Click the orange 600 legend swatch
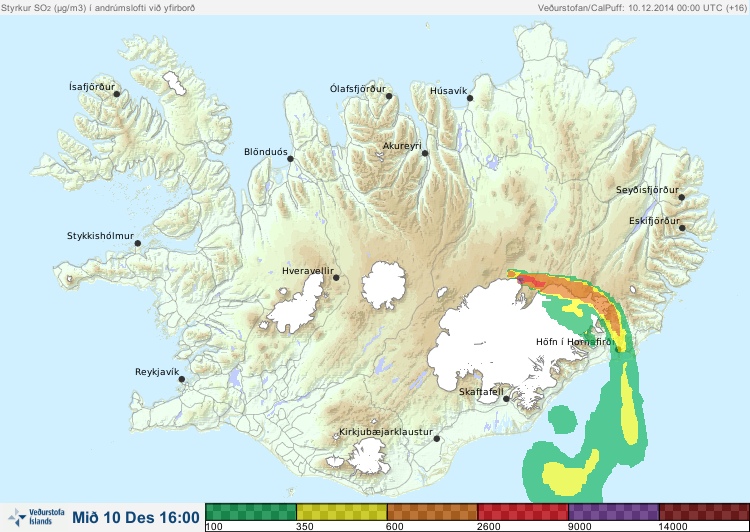This screenshot has width=750, height=532. pyautogui.click(x=432, y=512)
